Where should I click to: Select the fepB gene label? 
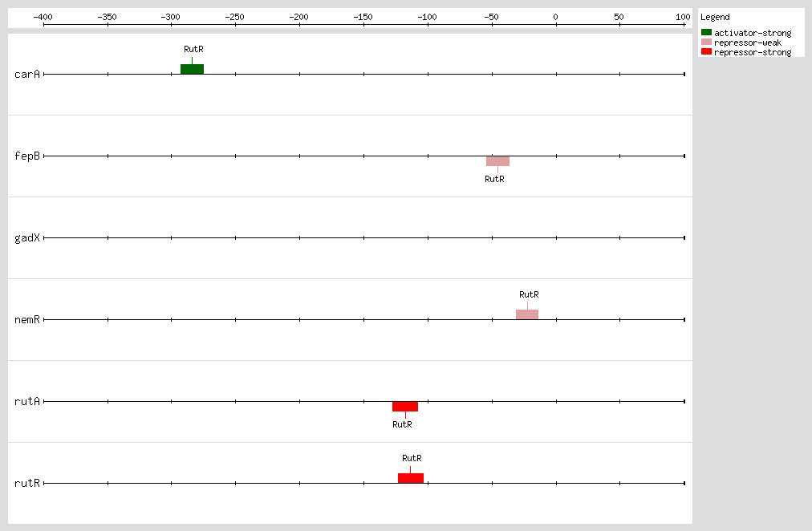click(x=27, y=156)
